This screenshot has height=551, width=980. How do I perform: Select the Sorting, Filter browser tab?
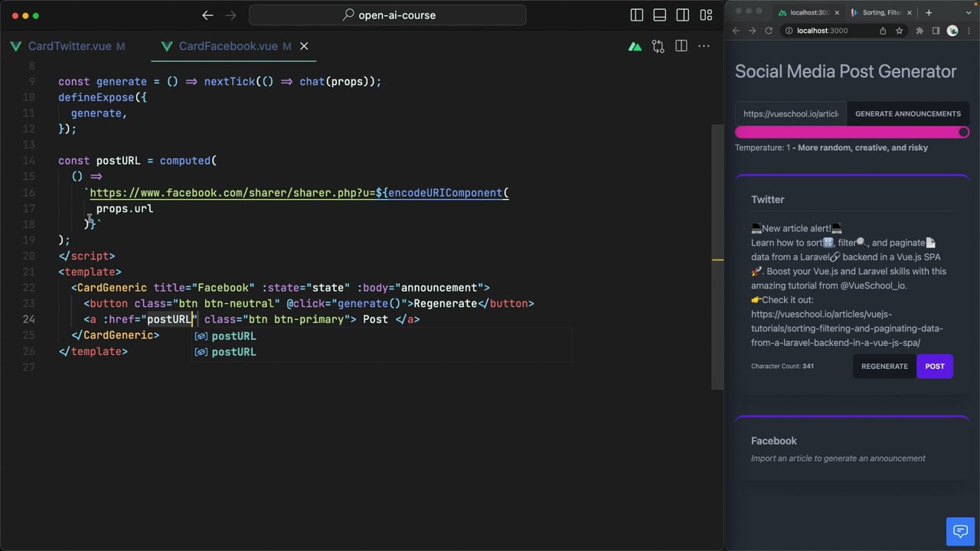coord(880,12)
